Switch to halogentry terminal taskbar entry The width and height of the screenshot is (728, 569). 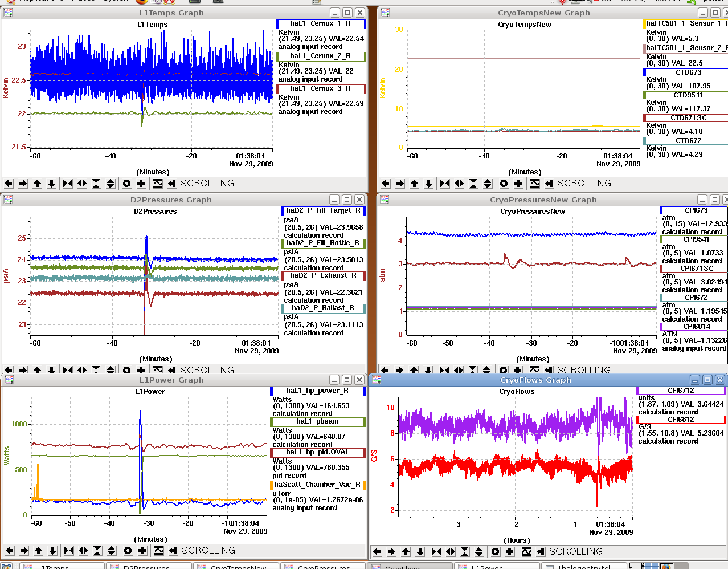coord(584,566)
